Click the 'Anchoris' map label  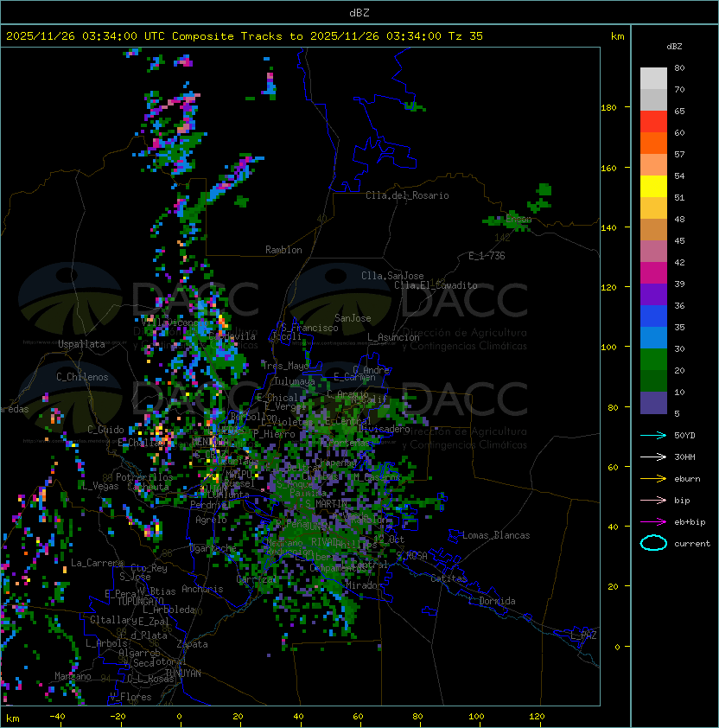[x=202, y=589]
